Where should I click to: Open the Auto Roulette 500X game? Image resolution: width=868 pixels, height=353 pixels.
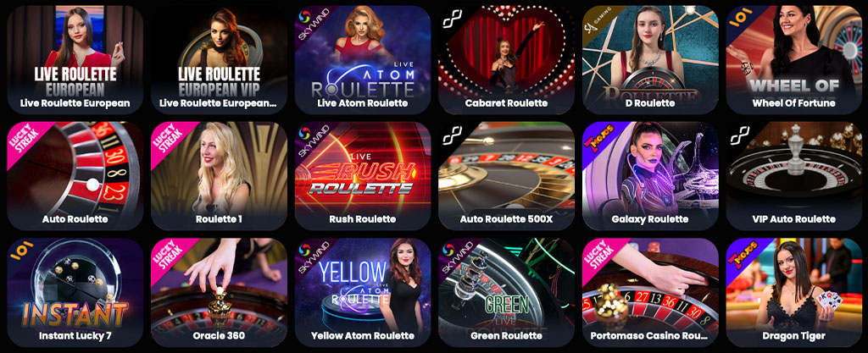tap(507, 176)
